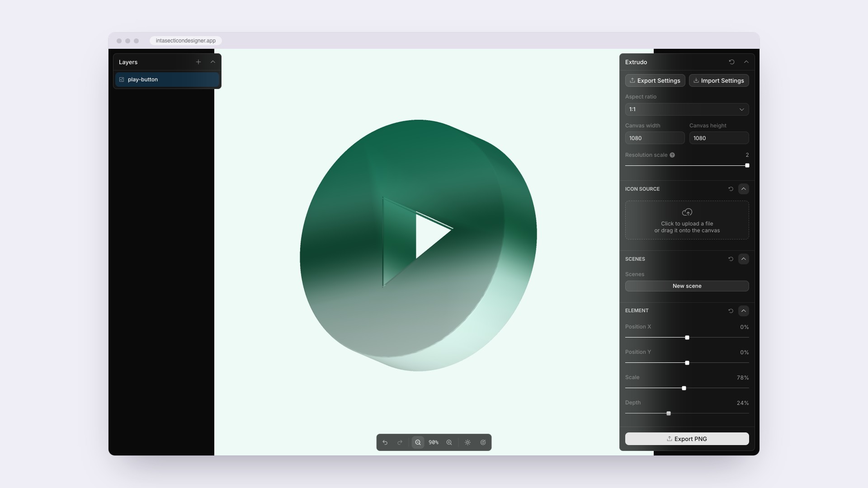The width and height of the screenshot is (868, 488).
Task: Click Import Settings button
Action: coord(718,80)
